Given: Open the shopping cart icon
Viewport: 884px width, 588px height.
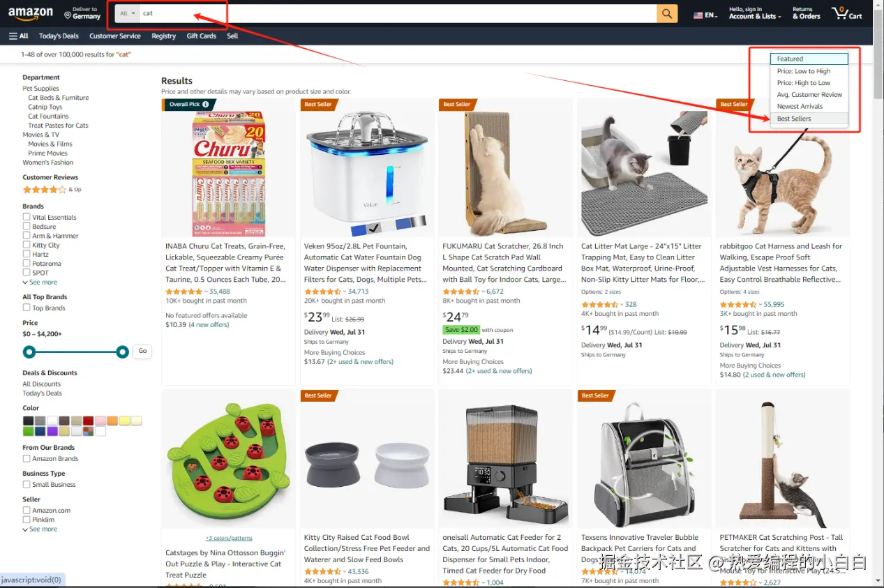Looking at the screenshot, I should point(846,13).
